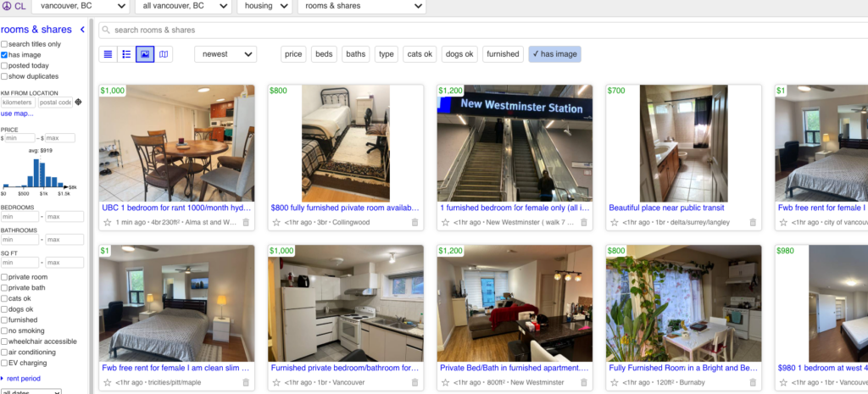
Task: Enable show duplicates checkbox
Action: [x=4, y=76]
